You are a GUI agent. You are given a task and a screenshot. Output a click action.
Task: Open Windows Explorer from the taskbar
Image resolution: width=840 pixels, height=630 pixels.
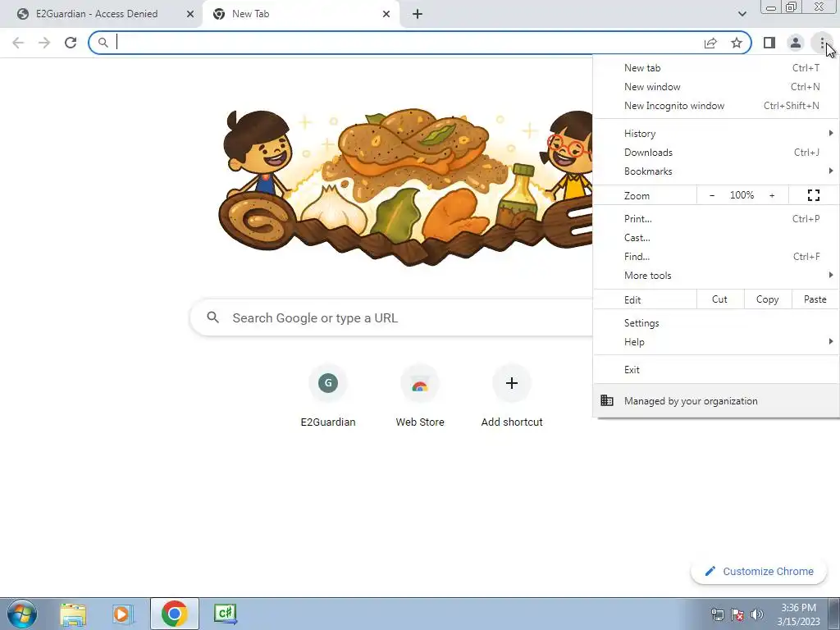point(73,614)
